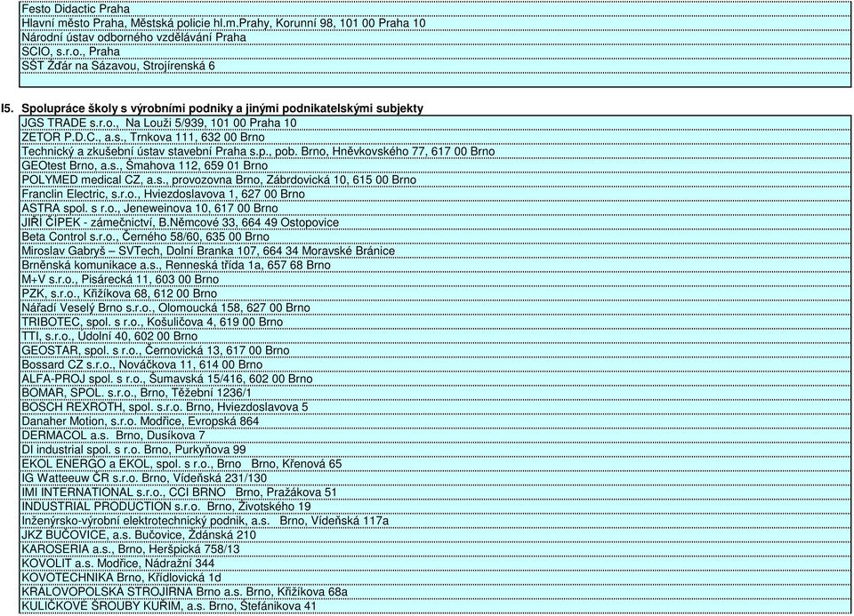Click the 'IG Watteeuw ČR s.r.o.' entry
Image resolution: width=854 pixels, height=616 pixels.
coord(435,477)
